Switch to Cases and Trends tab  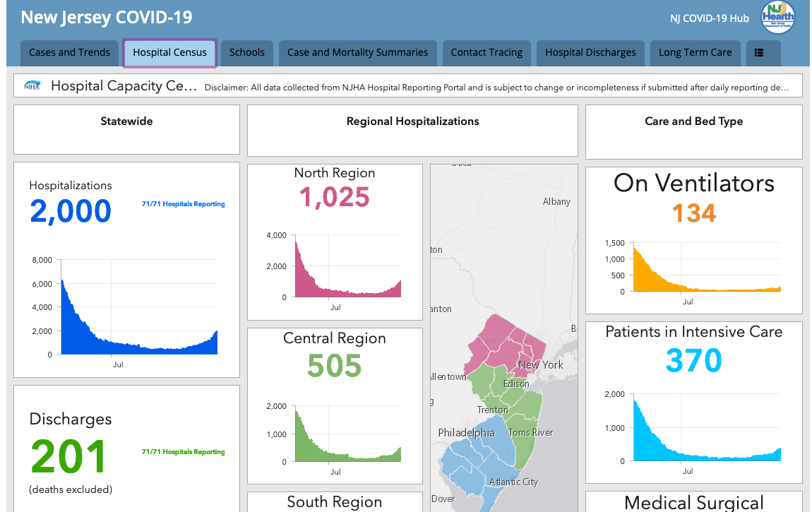click(69, 53)
